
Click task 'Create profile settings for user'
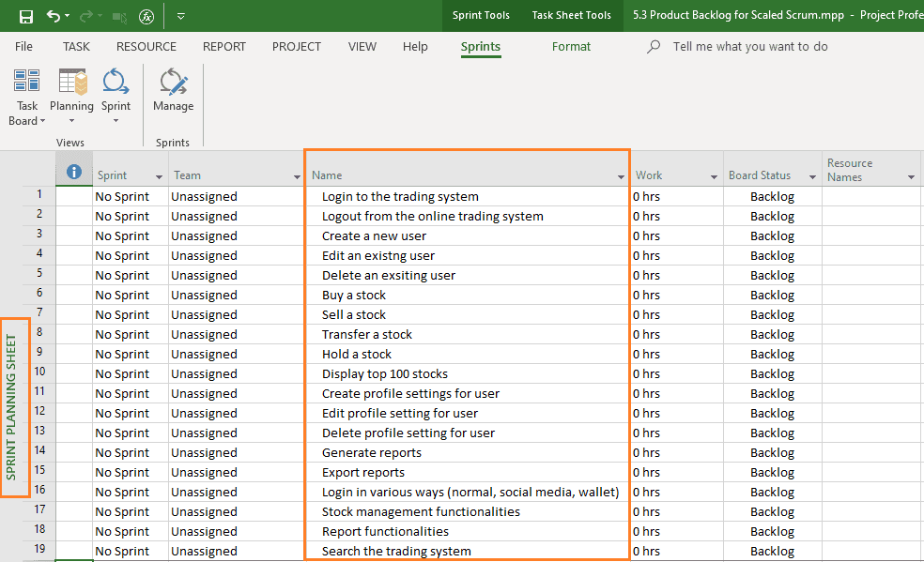point(410,394)
